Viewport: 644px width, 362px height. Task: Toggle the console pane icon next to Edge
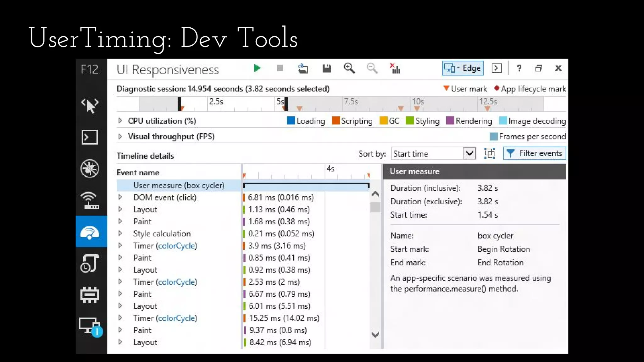pyautogui.click(x=497, y=68)
